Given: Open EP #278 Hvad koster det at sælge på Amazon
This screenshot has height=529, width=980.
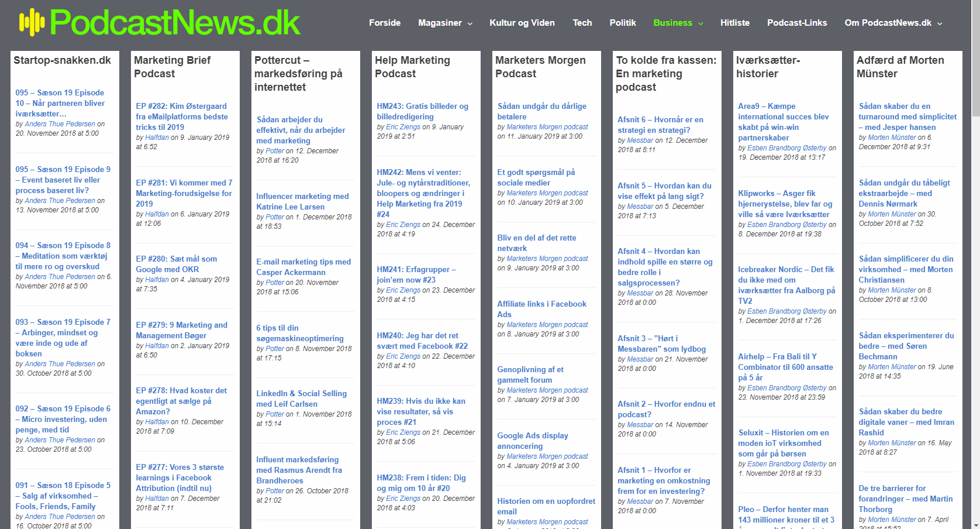Looking at the screenshot, I should pos(181,401).
